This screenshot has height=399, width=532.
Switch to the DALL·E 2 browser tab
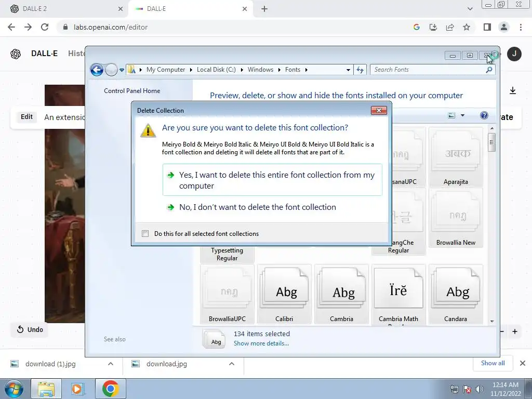[64, 9]
